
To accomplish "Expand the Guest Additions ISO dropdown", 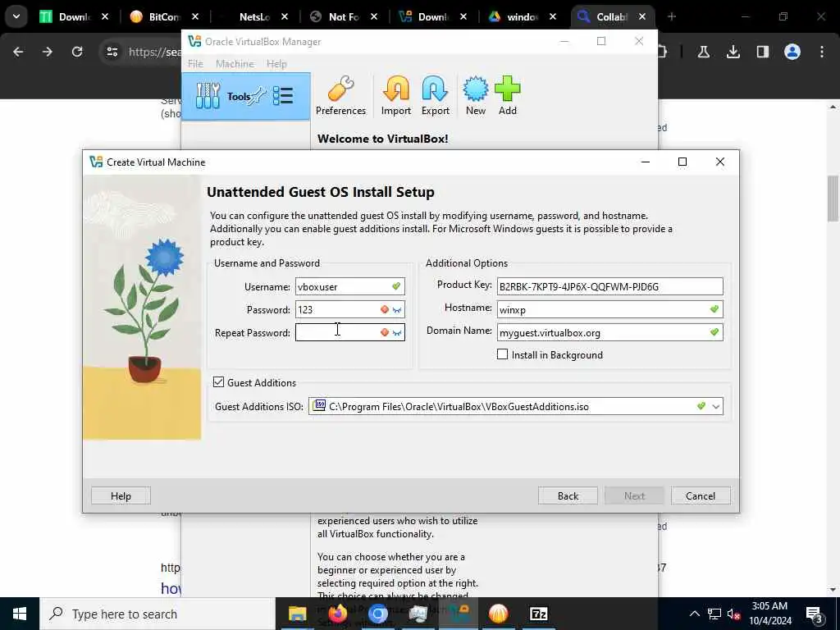I will (715, 407).
